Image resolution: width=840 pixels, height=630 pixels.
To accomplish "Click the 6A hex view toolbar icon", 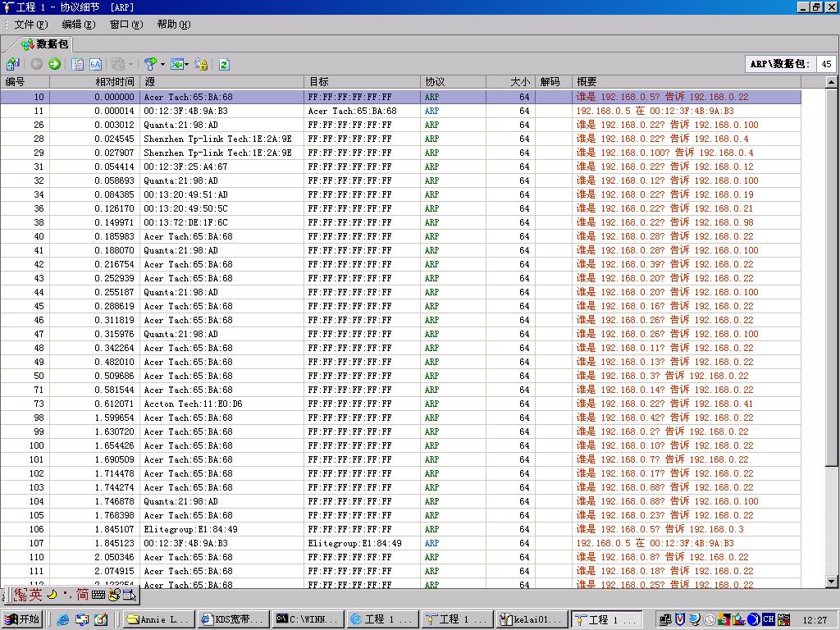I will pos(95,64).
